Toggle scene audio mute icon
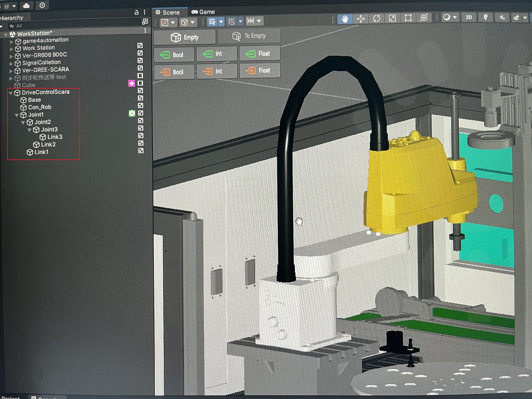The height and width of the screenshot is (399, 532). (x=502, y=17)
